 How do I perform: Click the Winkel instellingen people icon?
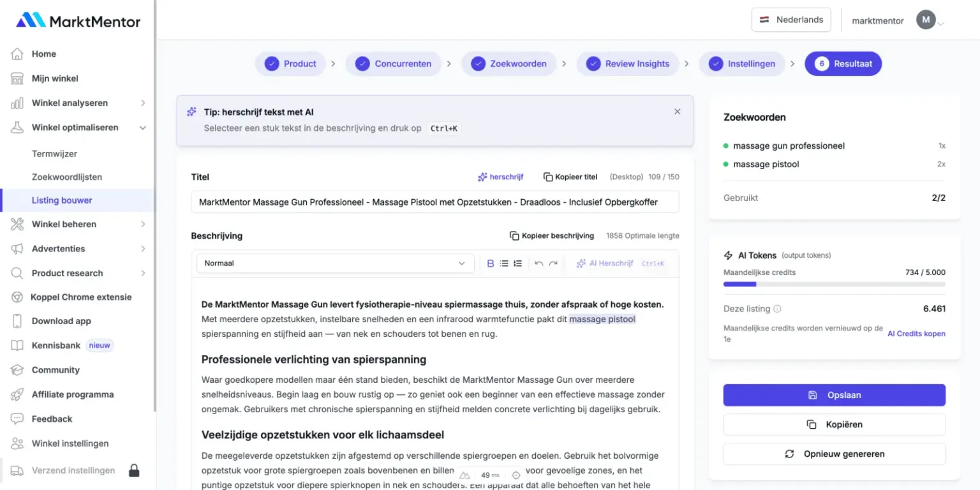(x=17, y=443)
